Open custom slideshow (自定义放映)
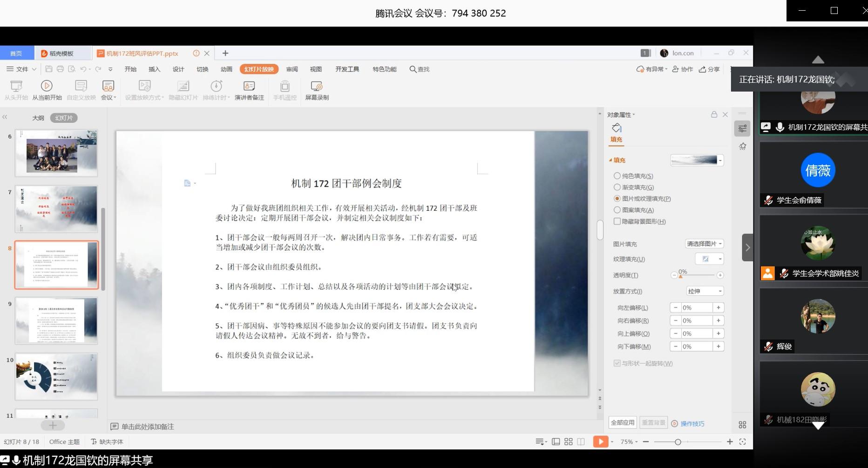868x468 pixels. point(80,90)
